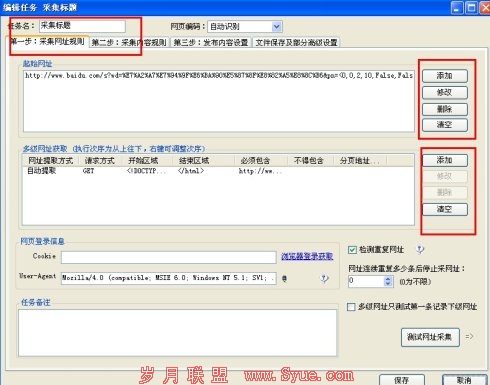Click help icon beside 检测重复网址
Screen dimensions: 490x385
[x=420, y=249]
